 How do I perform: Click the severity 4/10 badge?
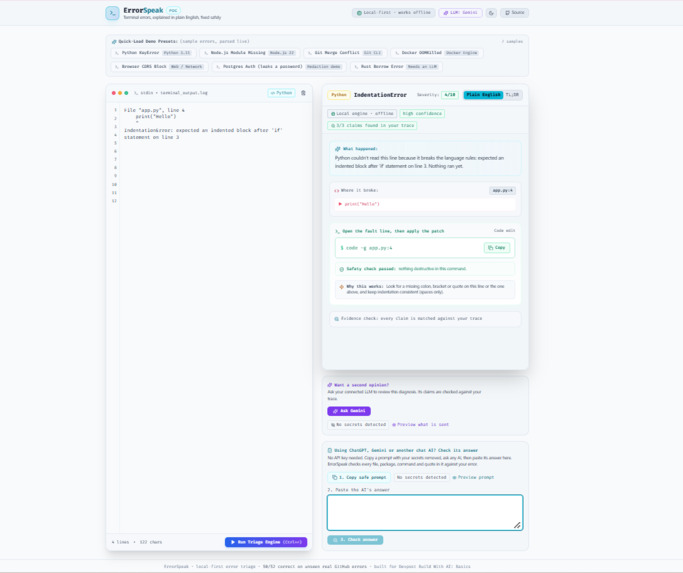point(450,95)
